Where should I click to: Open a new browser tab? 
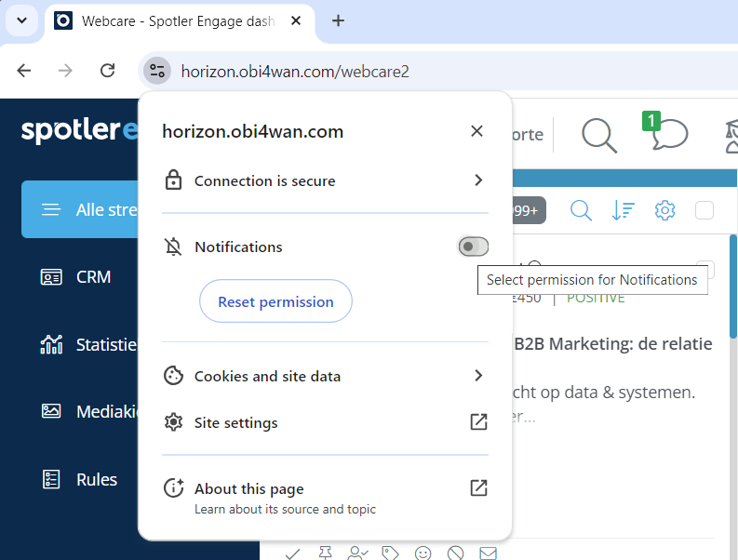[338, 20]
